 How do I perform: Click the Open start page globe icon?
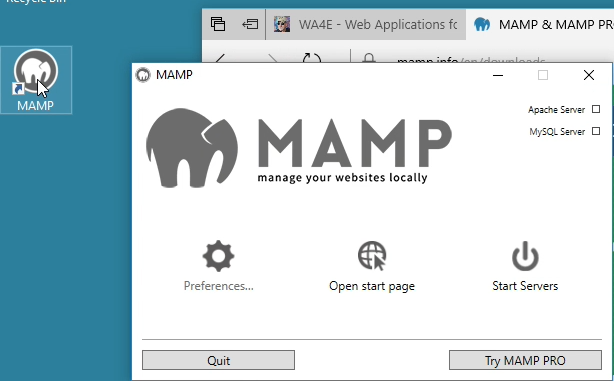click(372, 256)
